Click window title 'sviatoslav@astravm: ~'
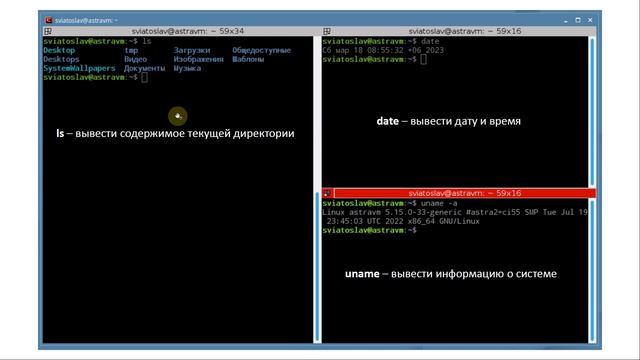Screen dimensions: 640x360 (x=86, y=20)
